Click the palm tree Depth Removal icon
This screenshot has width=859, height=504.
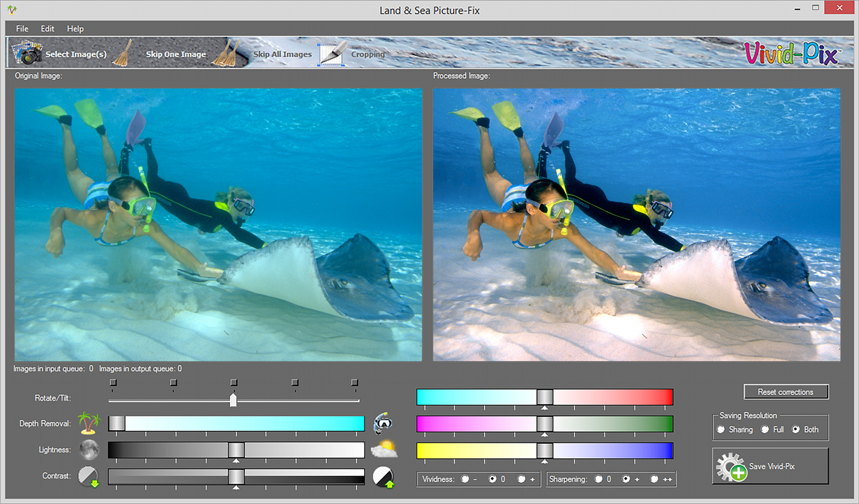[x=89, y=423]
